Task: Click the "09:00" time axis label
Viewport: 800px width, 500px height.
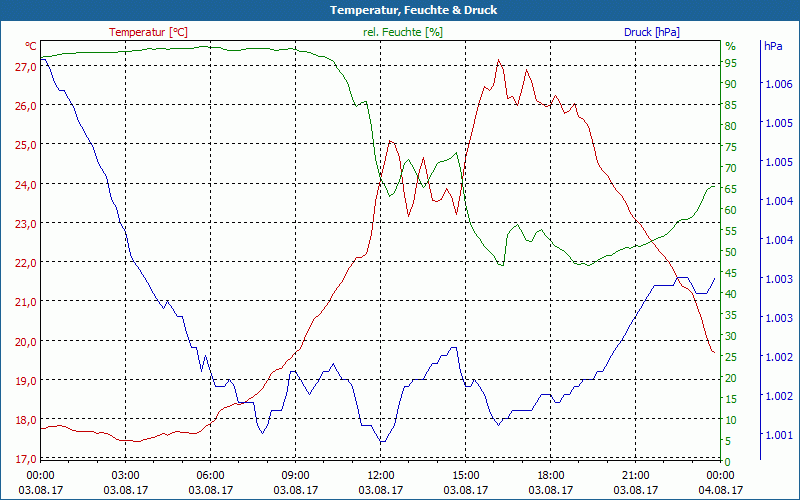Action: pyautogui.click(x=295, y=476)
